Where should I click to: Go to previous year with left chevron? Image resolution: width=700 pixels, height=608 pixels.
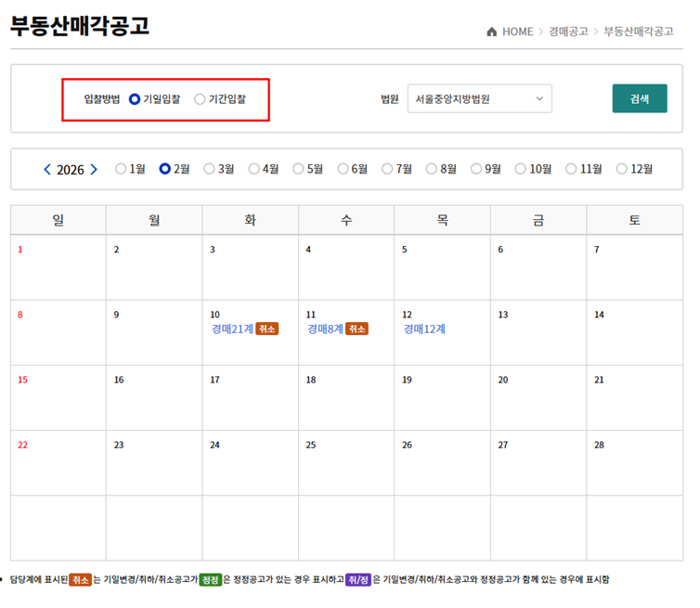coord(47,170)
